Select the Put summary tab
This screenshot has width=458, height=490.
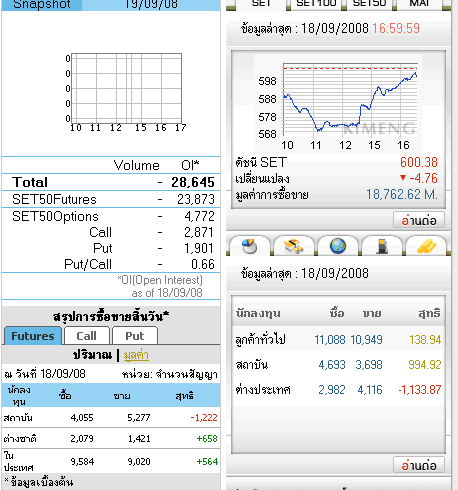tap(135, 336)
